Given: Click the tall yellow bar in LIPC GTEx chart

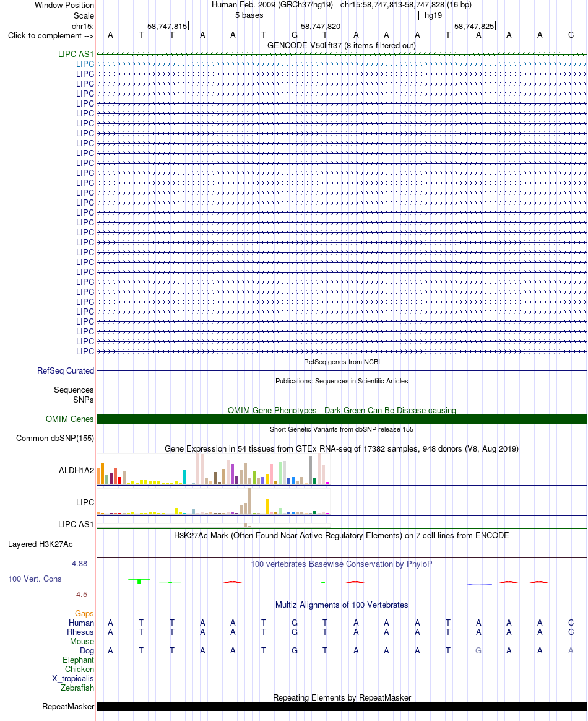Looking at the screenshot, I should [x=267, y=506].
